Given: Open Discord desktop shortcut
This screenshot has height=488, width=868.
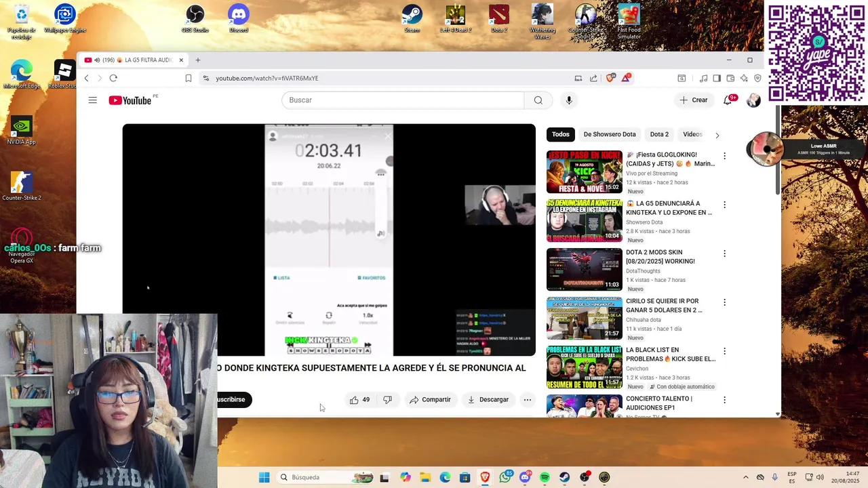Looking at the screenshot, I should pos(239,18).
